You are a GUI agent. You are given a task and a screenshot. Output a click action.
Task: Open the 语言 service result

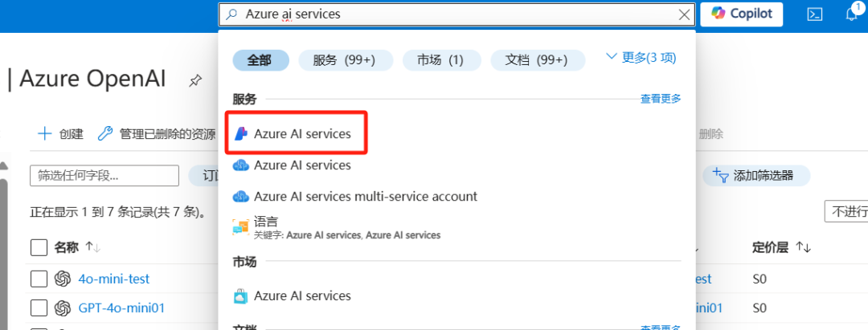(x=265, y=222)
